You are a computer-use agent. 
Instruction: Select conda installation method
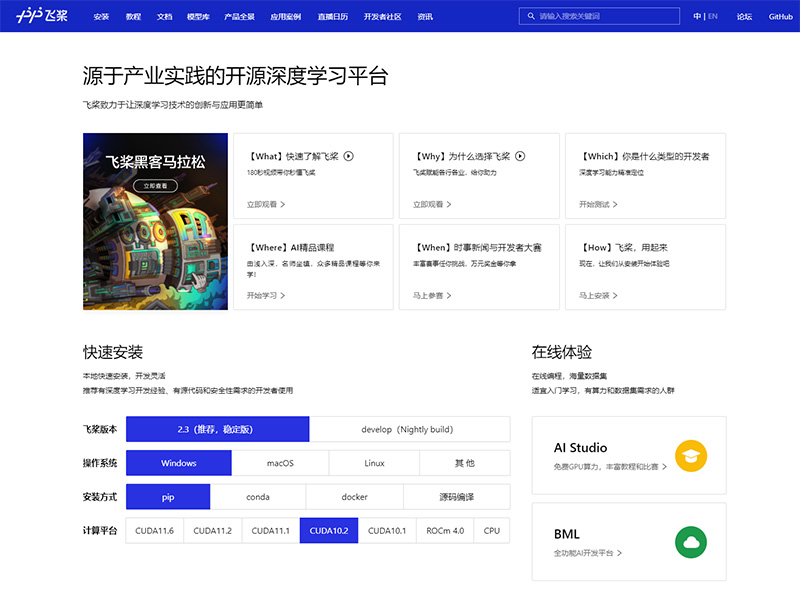(258, 497)
